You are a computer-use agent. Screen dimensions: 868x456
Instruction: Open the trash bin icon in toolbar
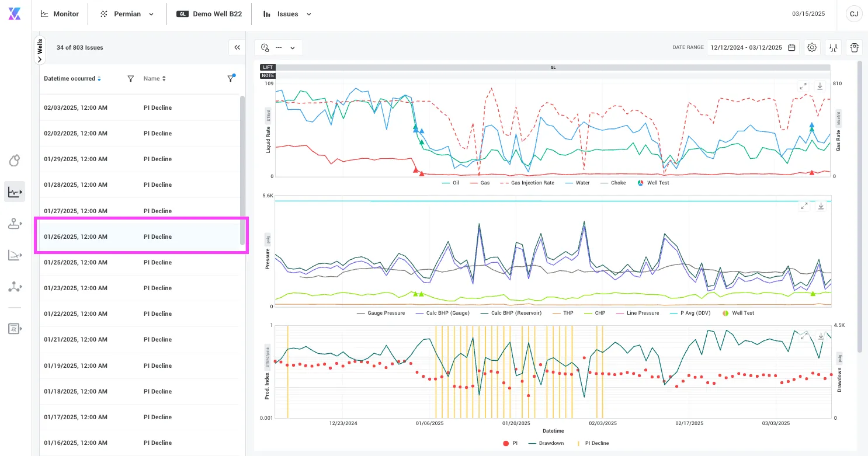pos(854,48)
